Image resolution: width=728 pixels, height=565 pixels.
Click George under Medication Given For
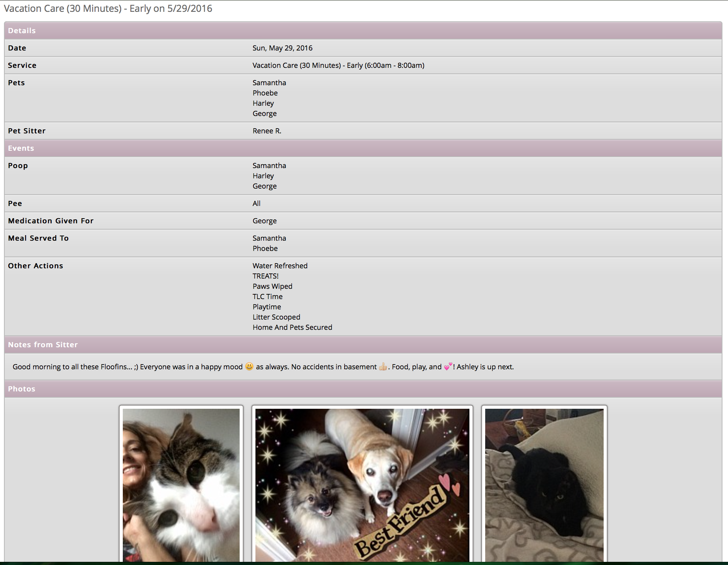coord(265,221)
